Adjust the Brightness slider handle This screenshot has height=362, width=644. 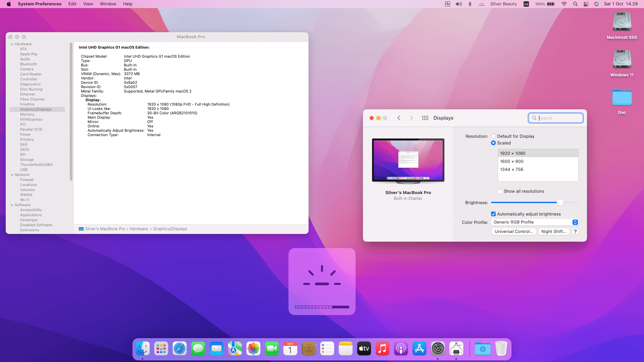560,202
